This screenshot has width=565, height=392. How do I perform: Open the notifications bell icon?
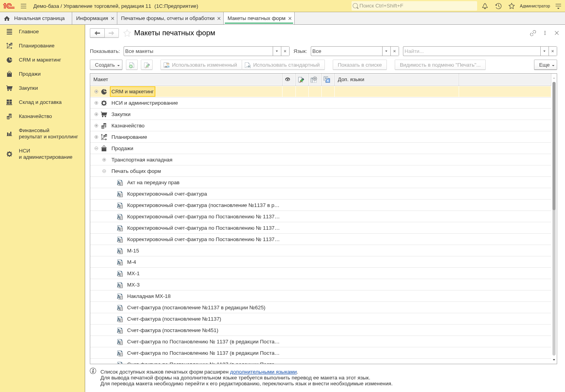click(485, 6)
